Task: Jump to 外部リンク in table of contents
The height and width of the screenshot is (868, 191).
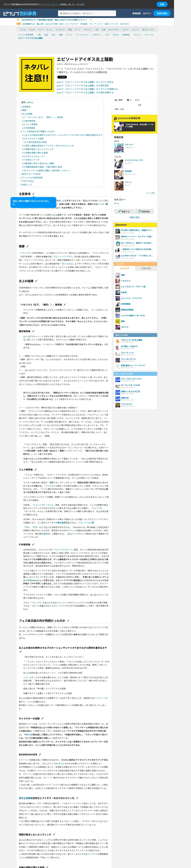Action: pos(26,185)
